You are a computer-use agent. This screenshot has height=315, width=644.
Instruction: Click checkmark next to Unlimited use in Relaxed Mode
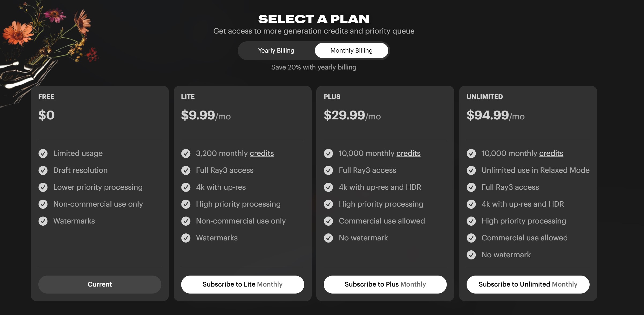pyautogui.click(x=471, y=170)
